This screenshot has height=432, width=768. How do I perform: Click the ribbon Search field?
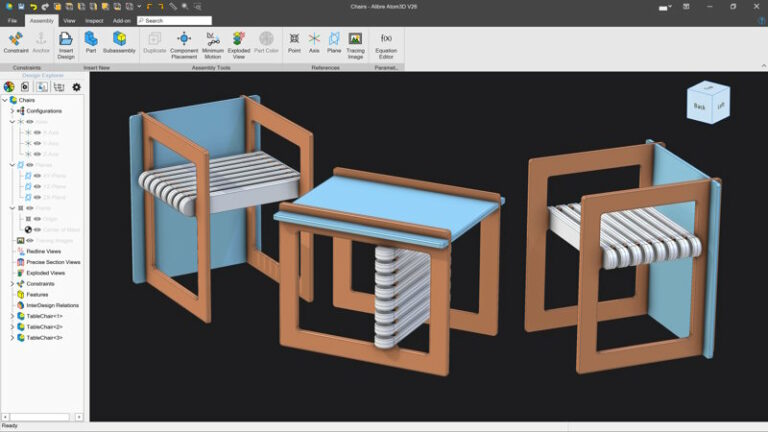click(x=174, y=21)
